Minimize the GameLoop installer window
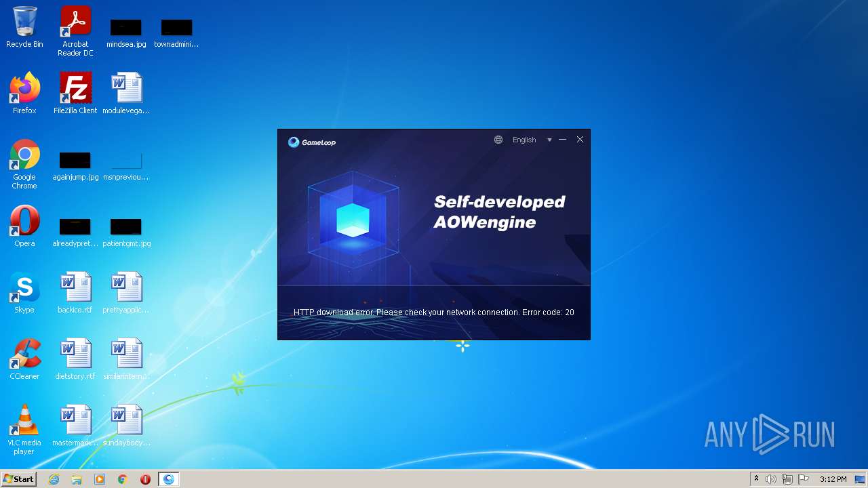The image size is (868, 488). [x=562, y=140]
